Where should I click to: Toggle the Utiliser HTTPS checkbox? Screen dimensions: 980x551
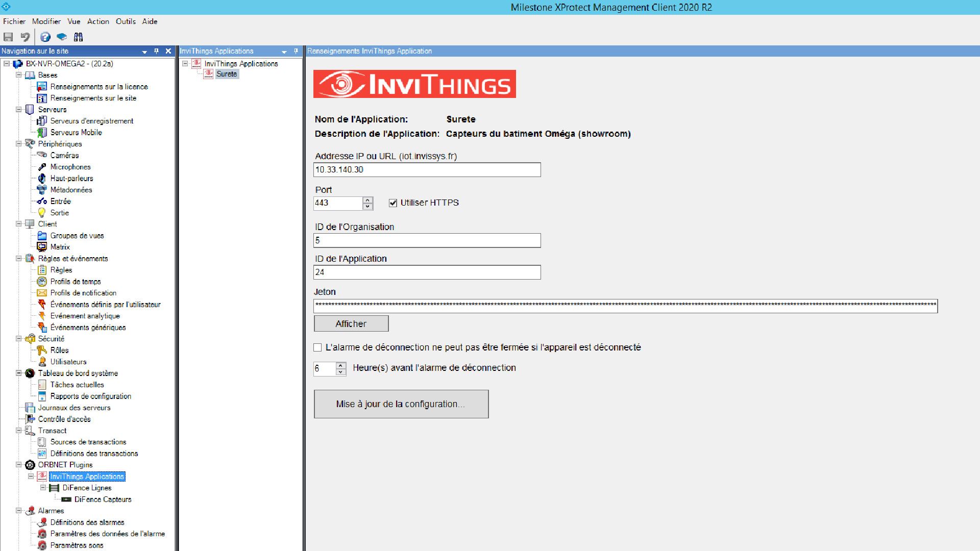click(x=393, y=203)
